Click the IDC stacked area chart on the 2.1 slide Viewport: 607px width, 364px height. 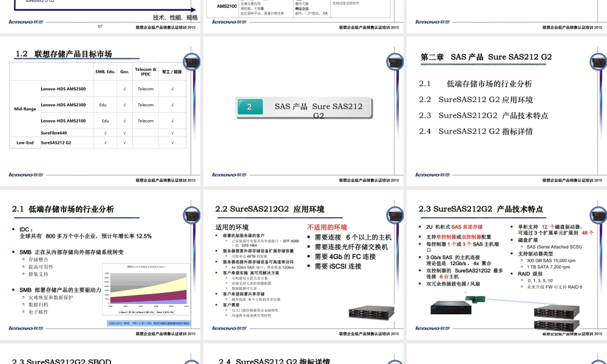tap(146, 289)
